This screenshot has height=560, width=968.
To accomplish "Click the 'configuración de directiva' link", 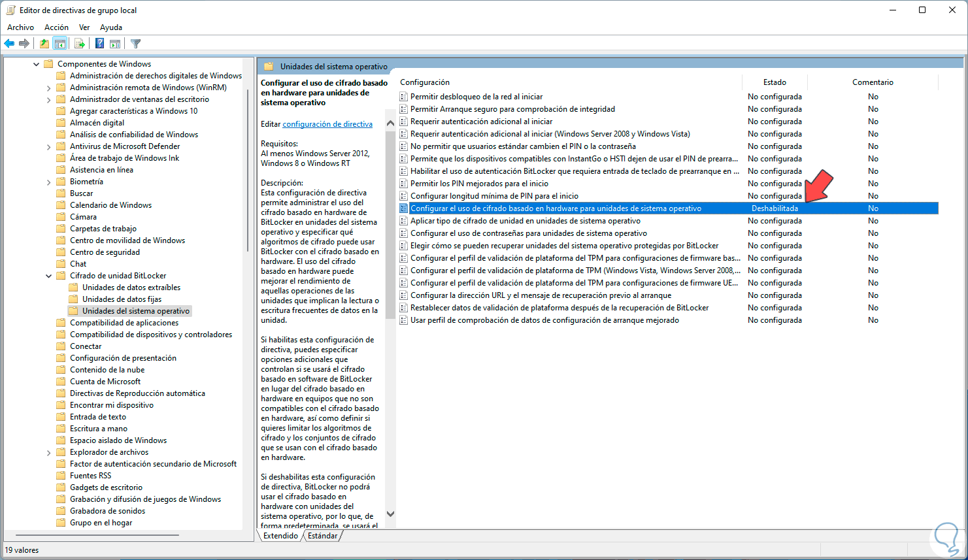I will pyautogui.click(x=327, y=124).
